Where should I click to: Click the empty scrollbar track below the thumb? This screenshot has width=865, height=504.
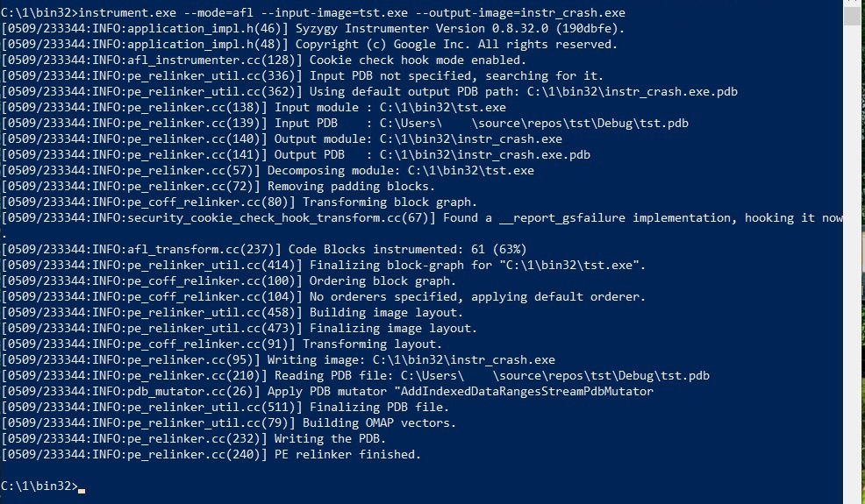(853, 264)
